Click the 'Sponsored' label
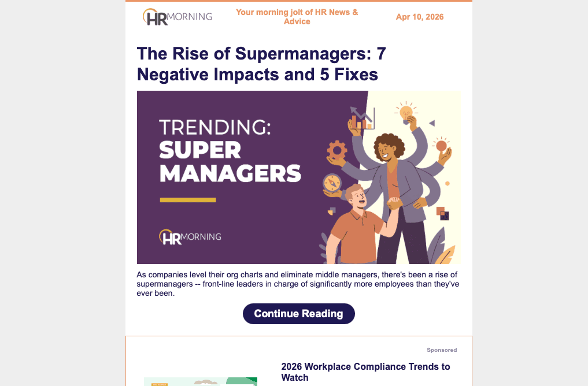 pos(441,350)
